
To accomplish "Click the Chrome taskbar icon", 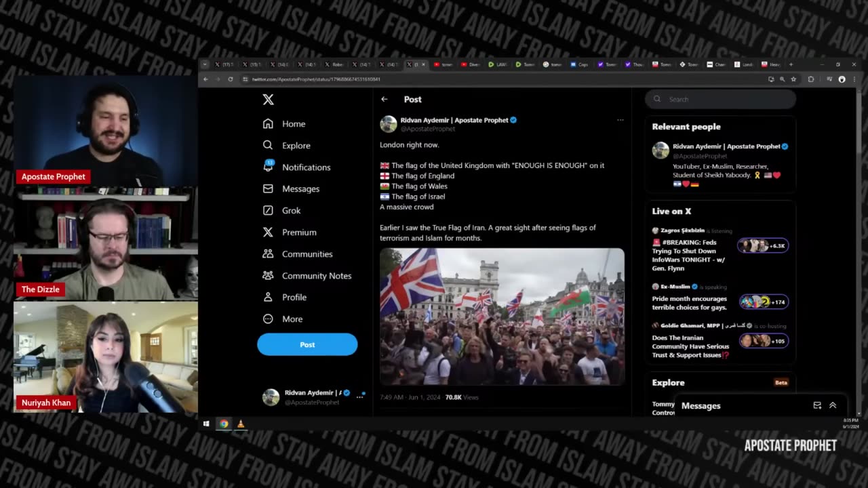I will coord(224,424).
